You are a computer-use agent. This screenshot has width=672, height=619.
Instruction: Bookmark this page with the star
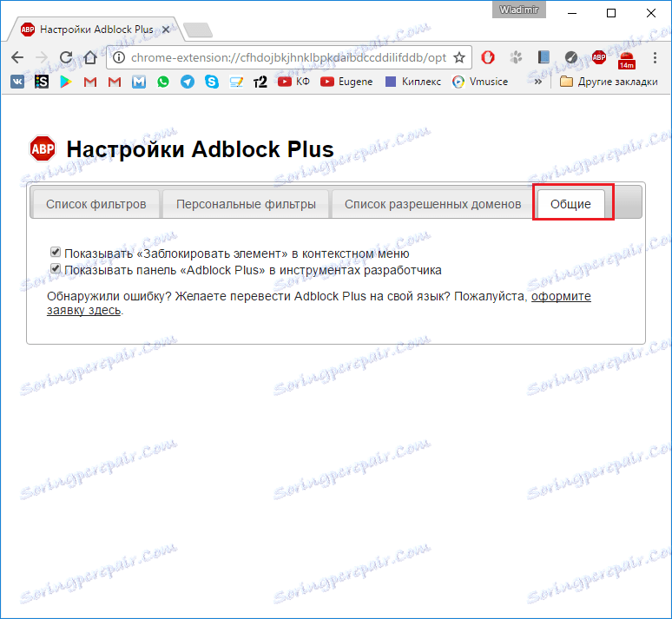pos(459,57)
